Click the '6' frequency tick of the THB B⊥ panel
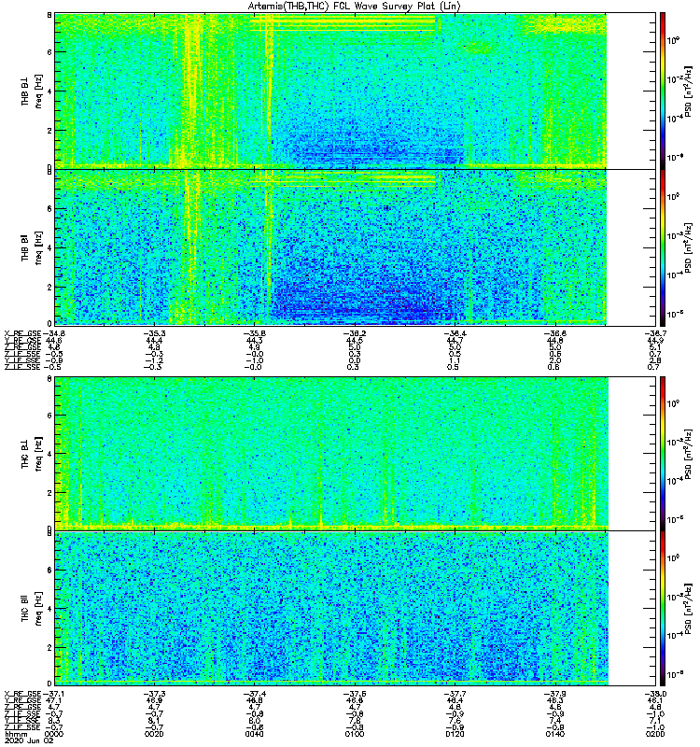This screenshot has width=700, height=747. click(x=49, y=52)
